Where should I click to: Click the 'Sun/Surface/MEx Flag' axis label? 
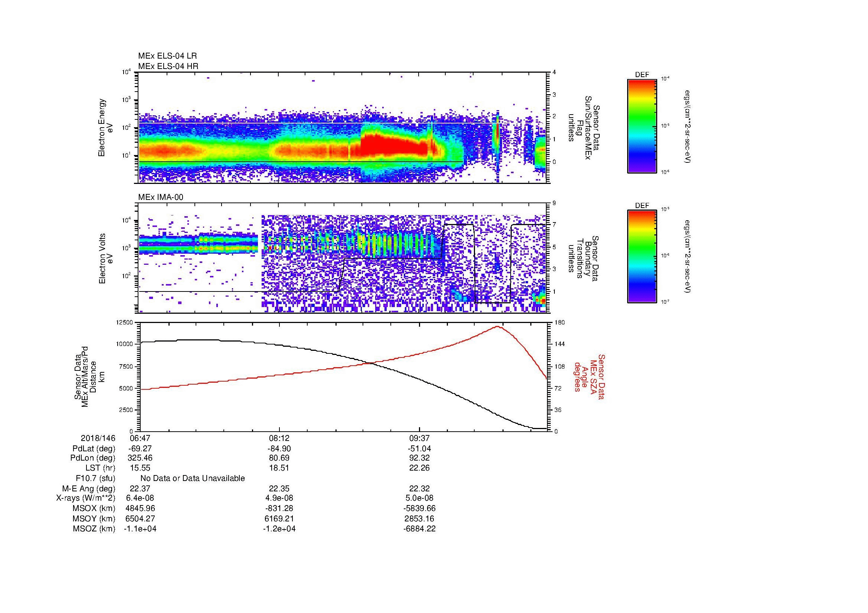[583, 128]
